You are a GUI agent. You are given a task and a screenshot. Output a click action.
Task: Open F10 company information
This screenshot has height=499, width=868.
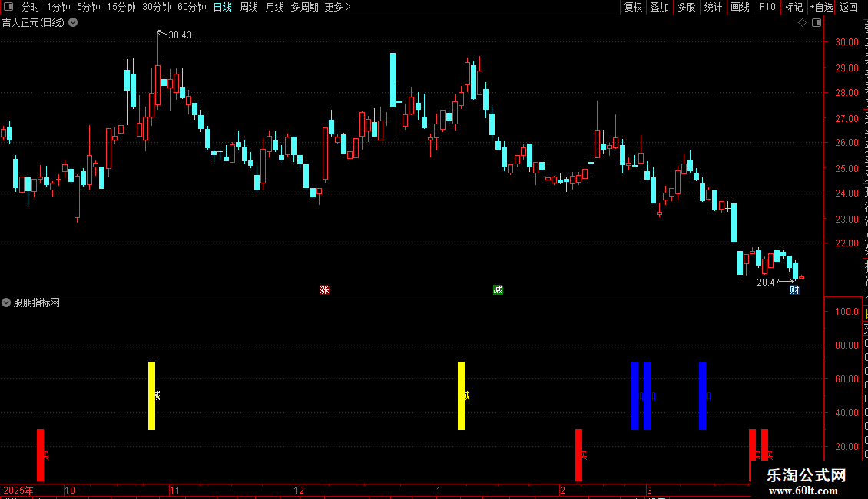point(767,7)
